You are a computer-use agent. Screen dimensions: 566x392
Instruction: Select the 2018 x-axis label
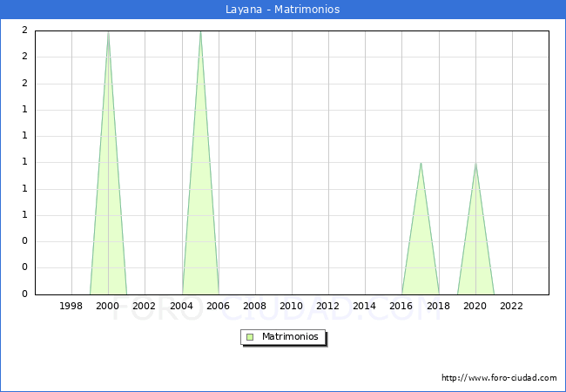(439, 306)
